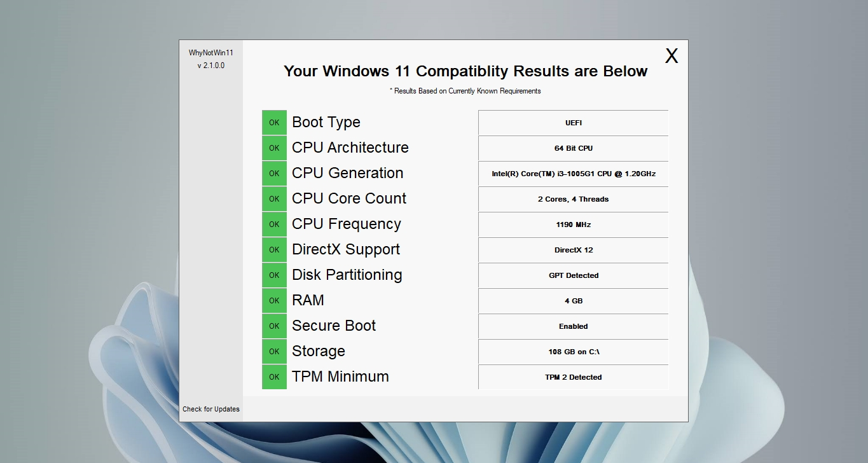Click the Disk Partitioning label

point(347,275)
